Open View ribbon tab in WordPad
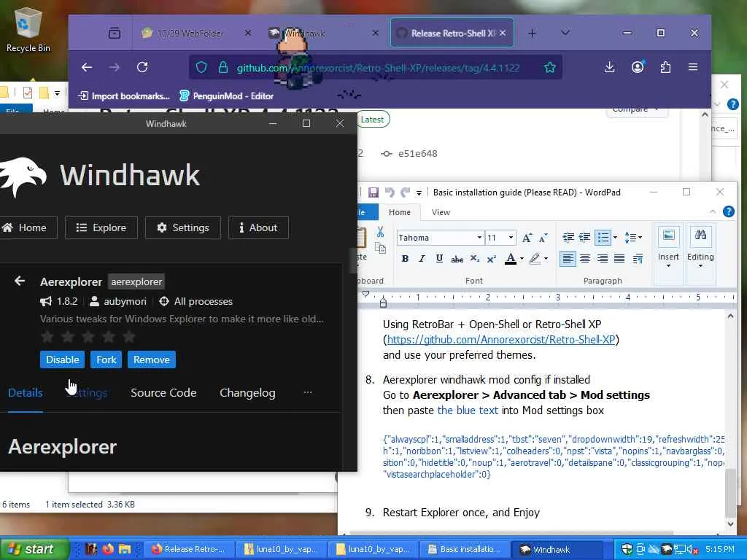The image size is (747, 560). tap(441, 212)
